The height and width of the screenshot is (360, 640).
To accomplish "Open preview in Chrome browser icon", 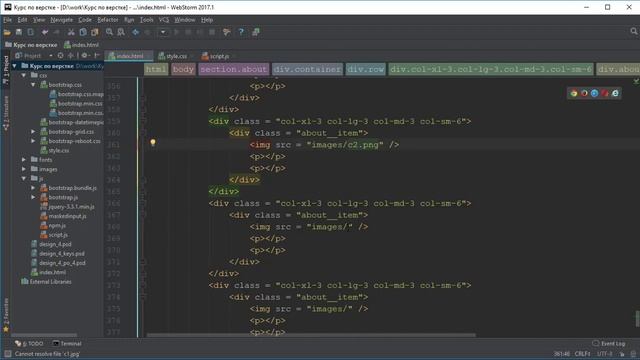I will (574, 93).
